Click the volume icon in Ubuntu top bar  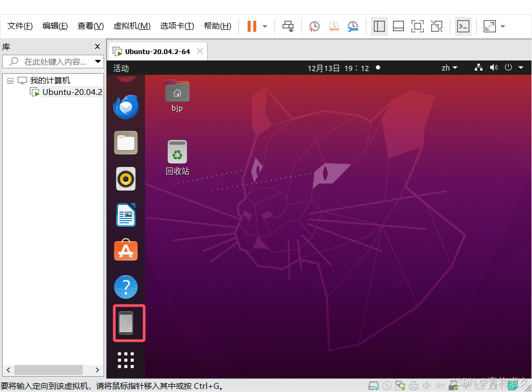tap(494, 67)
